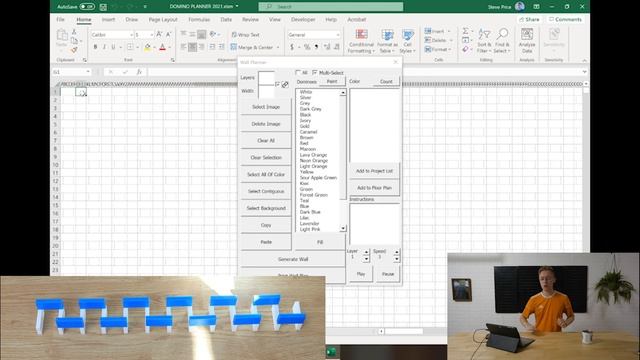Click the AutoSum sigma icon
Image resolution: width=640 pixels, height=360 pixels.
coord(465,31)
